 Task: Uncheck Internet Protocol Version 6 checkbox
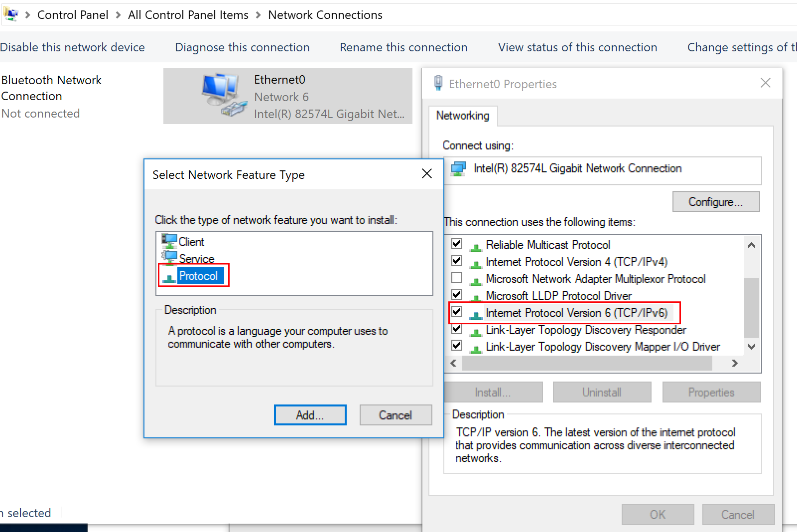pos(457,312)
